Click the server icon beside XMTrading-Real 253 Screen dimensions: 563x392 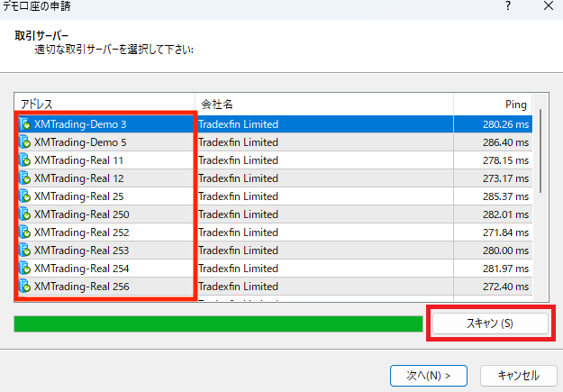coord(25,251)
